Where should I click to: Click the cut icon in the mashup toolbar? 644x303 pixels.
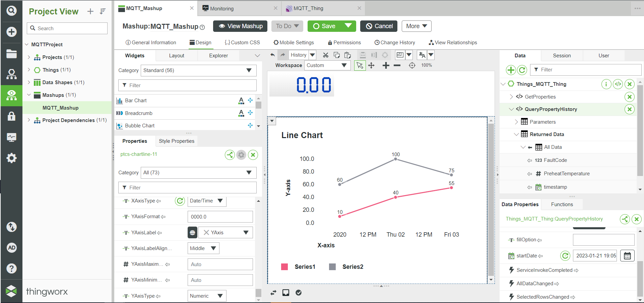pos(325,55)
